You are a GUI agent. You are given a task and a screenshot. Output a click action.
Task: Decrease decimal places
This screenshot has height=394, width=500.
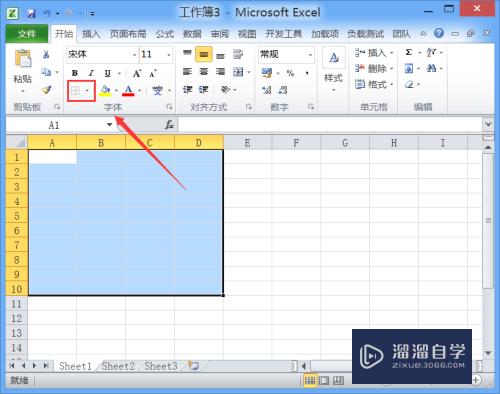pos(283,90)
